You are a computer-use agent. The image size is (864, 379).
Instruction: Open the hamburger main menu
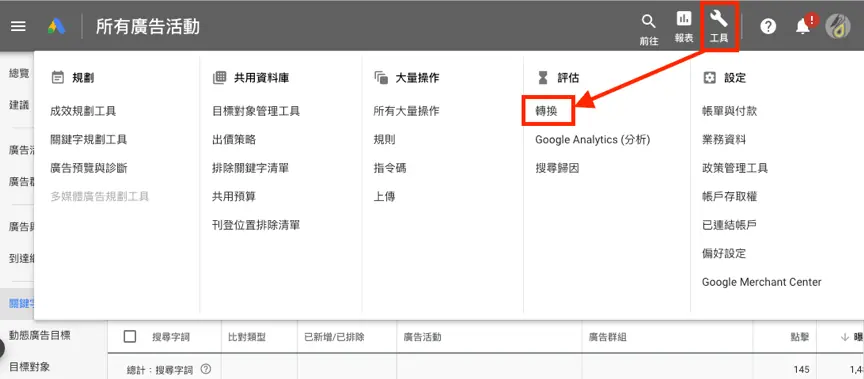pyautogui.click(x=18, y=26)
